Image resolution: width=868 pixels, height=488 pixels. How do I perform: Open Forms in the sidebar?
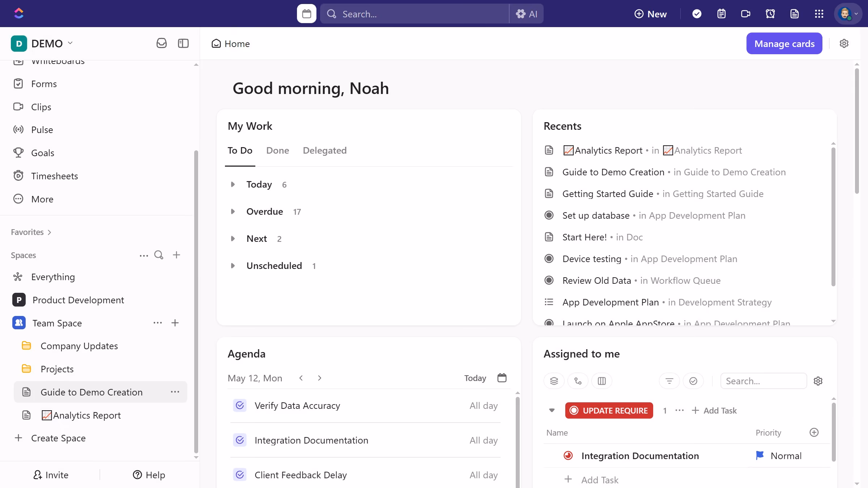pyautogui.click(x=43, y=84)
